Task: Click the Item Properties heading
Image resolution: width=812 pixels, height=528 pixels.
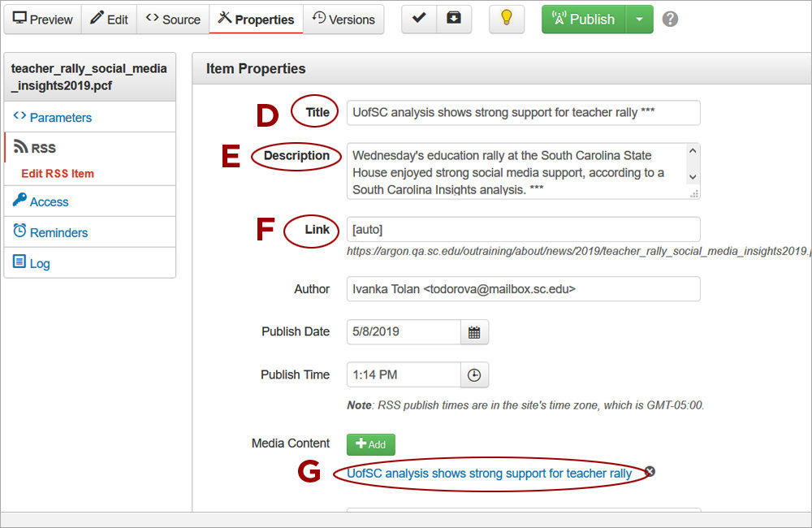Action: (x=256, y=68)
